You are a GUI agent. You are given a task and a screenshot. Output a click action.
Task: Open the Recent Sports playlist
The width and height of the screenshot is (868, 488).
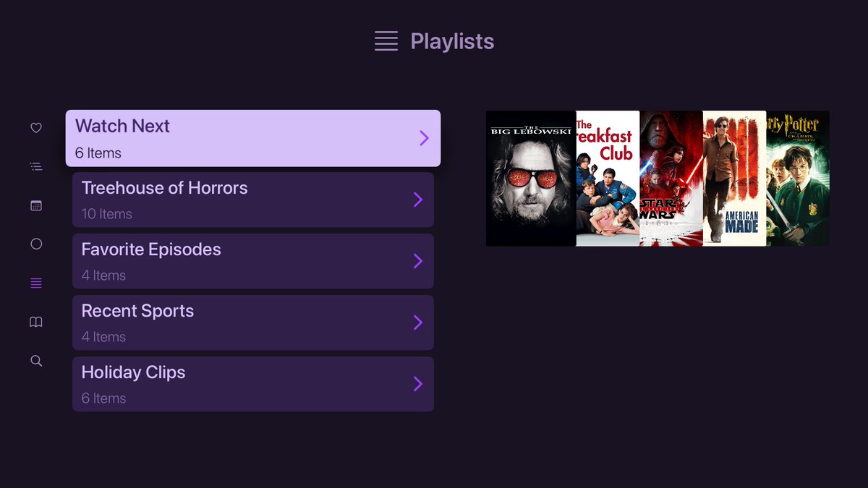coord(253,322)
